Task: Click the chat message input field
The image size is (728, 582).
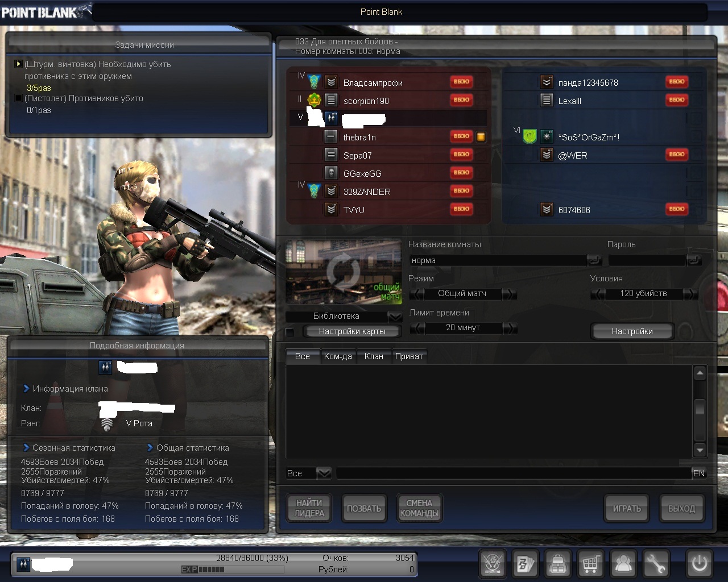Action: 514,473
